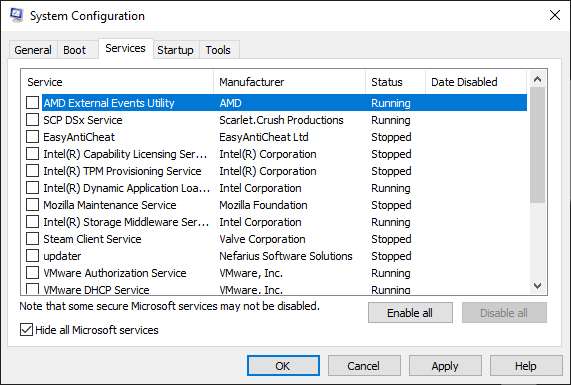Check the SCP DSx Service checkbox
This screenshot has height=385, width=571.
tap(32, 120)
